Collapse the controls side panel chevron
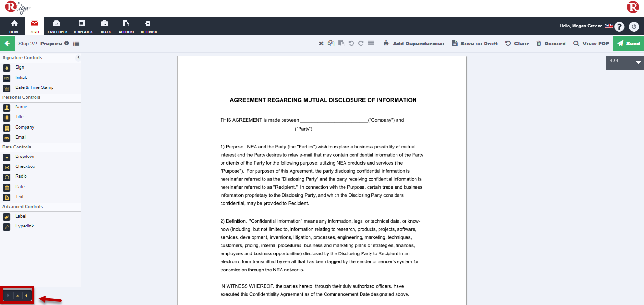 [79, 57]
